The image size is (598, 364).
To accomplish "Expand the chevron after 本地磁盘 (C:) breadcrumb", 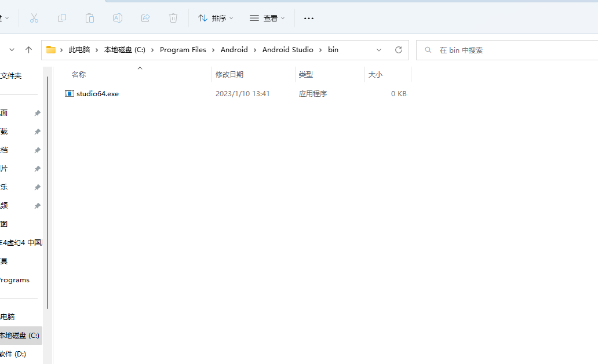I will (152, 50).
